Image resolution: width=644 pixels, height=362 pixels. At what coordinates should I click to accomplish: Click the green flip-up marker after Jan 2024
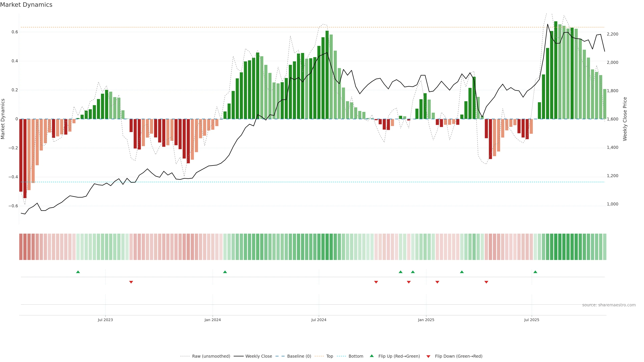point(225,272)
